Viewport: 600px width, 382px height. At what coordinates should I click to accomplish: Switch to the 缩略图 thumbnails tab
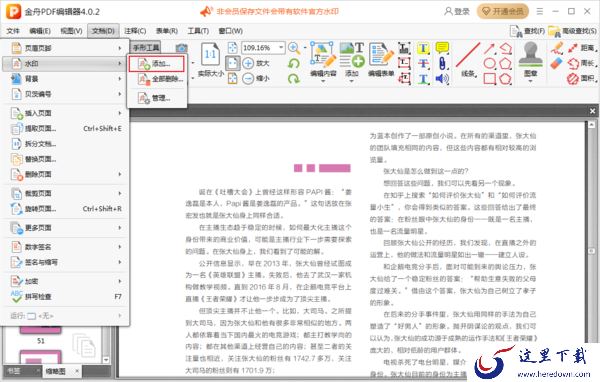(x=62, y=371)
